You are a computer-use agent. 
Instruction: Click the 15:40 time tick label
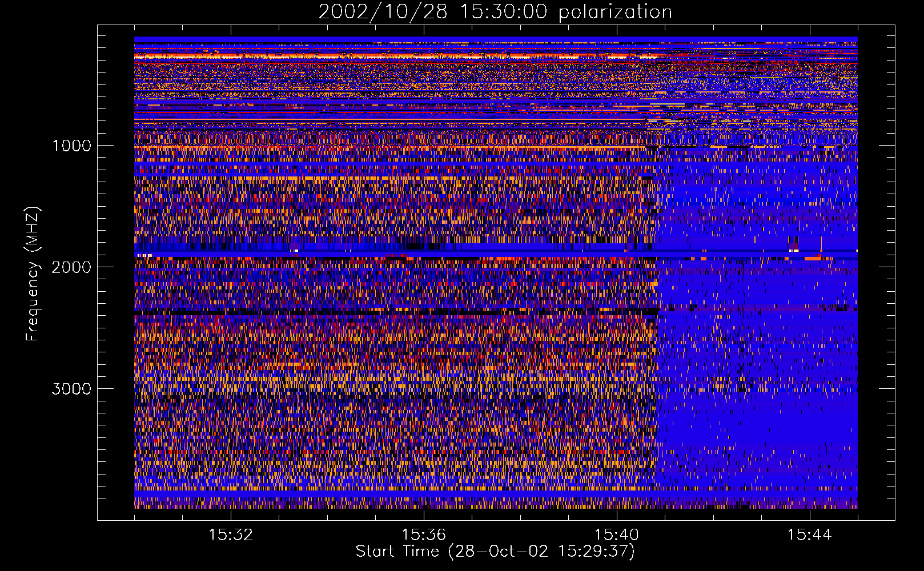[617, 535]
